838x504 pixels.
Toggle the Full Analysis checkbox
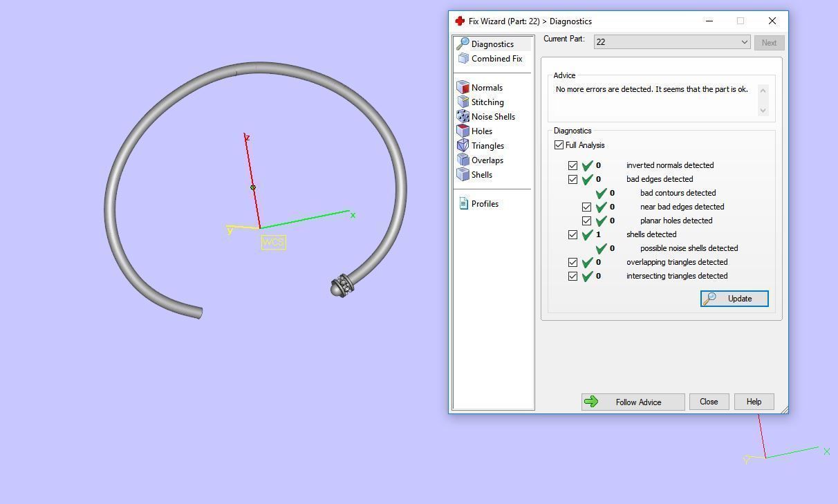pos(559,145)
